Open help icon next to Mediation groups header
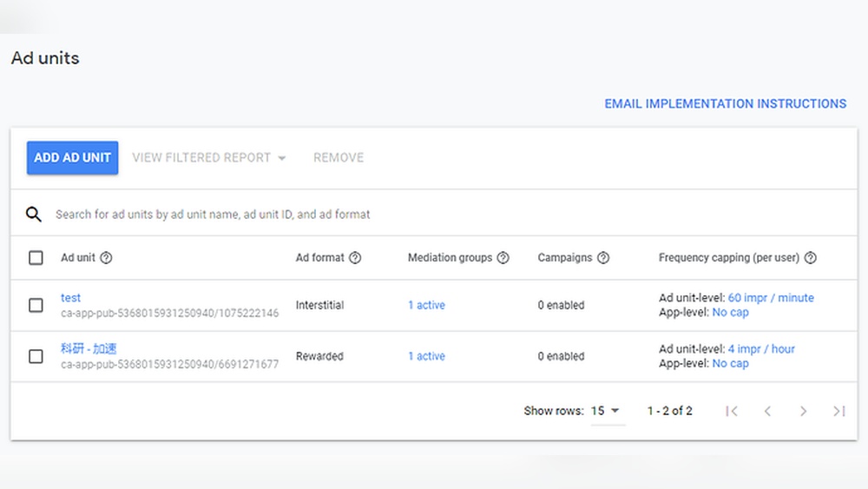The width and height of the screenshot is (868, 489). point(503,257)
